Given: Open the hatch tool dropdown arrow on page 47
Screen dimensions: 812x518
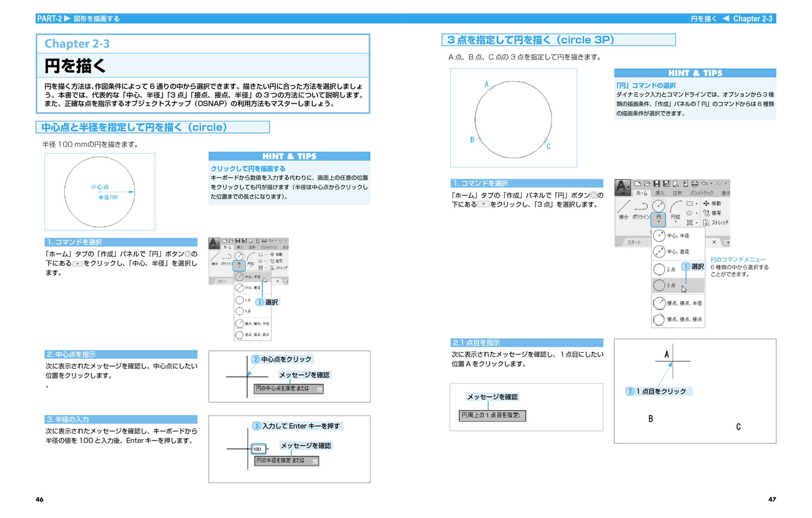Looking at the screenshot, I should click(697, 223).
